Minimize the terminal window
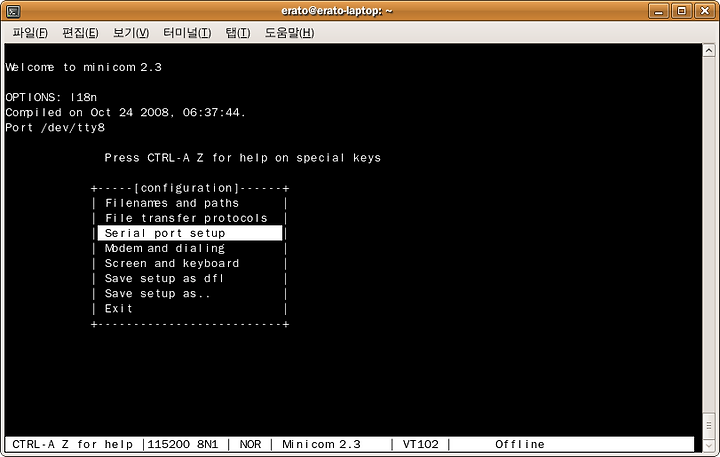Screen dimensions: 720x457 pyautogui.click(x=658, y=11)
